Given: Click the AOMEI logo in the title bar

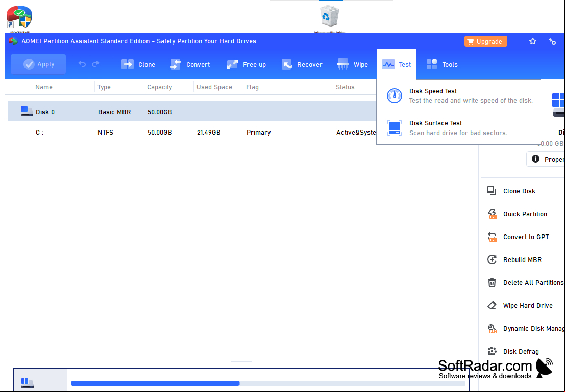Looking at the screenshot, I should (x=13, y=41).
